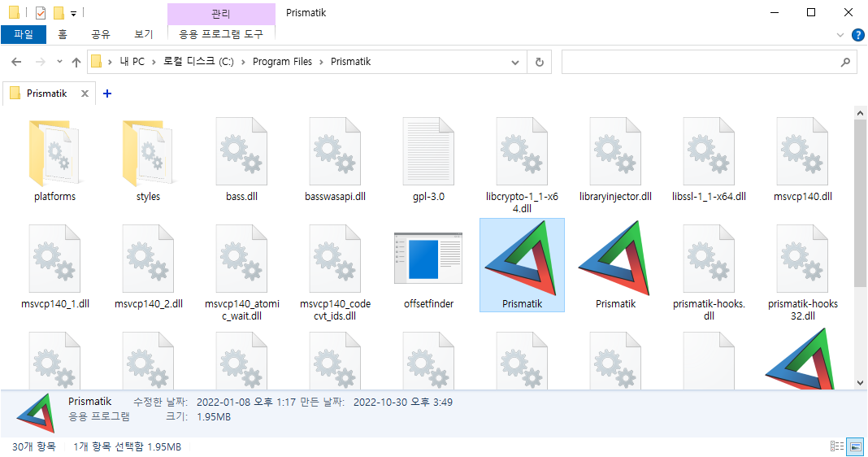Select msvcp140_1.dll file icon
The width and height of the screenshot is (868, 457).
[x=54, y=259]
